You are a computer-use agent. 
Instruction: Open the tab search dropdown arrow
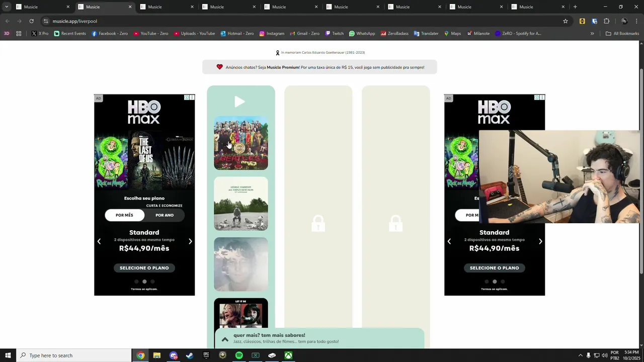(7, 7)
